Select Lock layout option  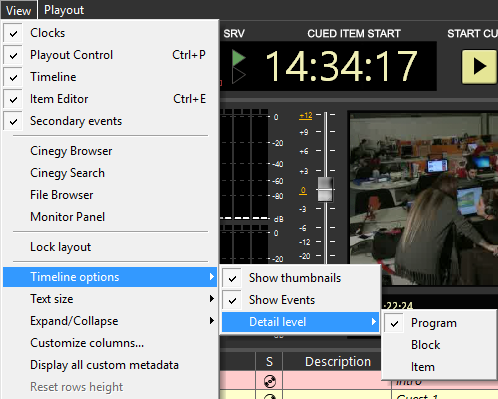click(110, 247)
